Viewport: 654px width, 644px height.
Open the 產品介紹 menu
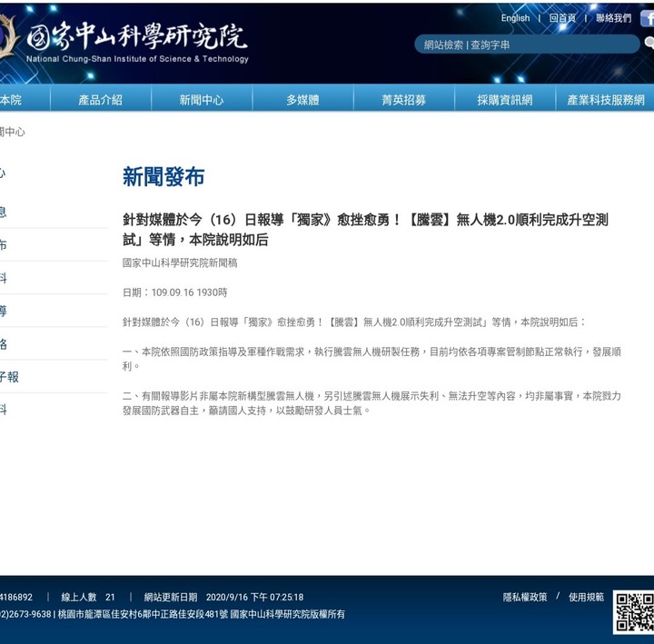coord(101,99)
